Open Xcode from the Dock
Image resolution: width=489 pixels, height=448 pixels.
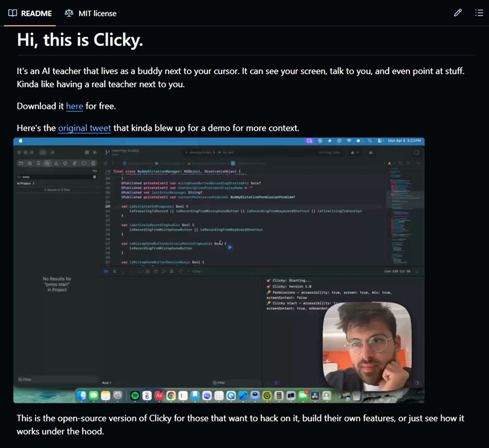coord(243,396)
